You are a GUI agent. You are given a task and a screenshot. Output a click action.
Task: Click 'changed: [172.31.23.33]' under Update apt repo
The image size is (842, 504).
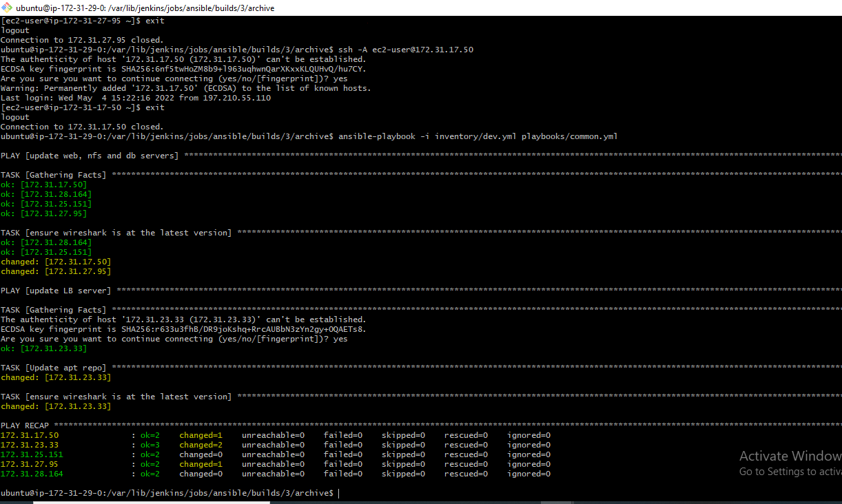(56, 377)
